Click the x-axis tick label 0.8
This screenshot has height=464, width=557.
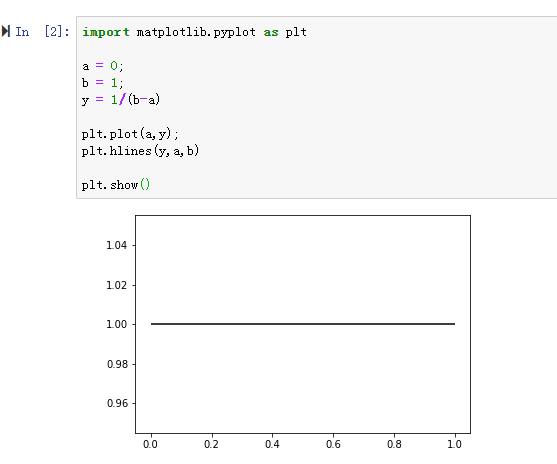[394, 444]
